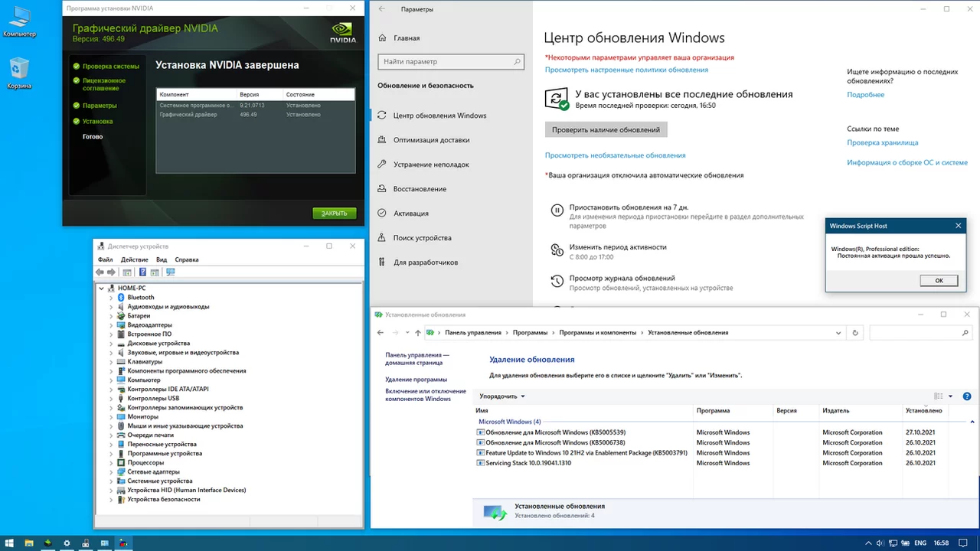Expand the Процессоры device category

pyautogui.click(x=111, y=462)
